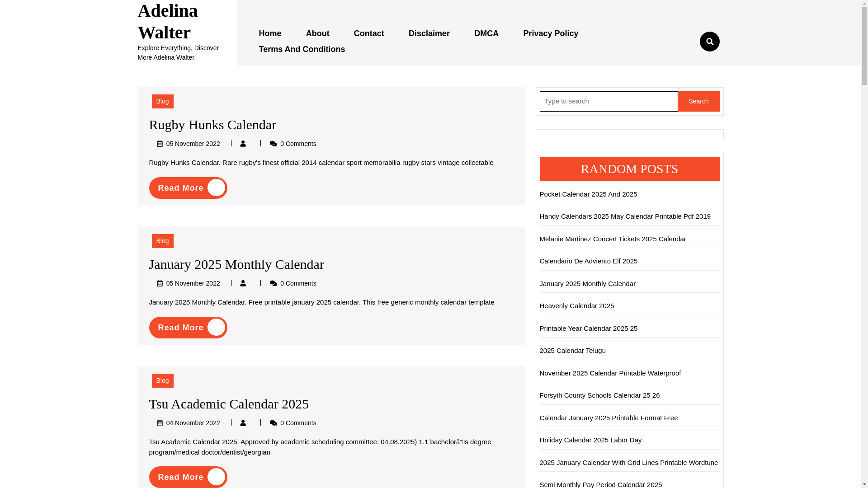Click Blog category tag above Tsu Academic Calendar

coord(162,380)
